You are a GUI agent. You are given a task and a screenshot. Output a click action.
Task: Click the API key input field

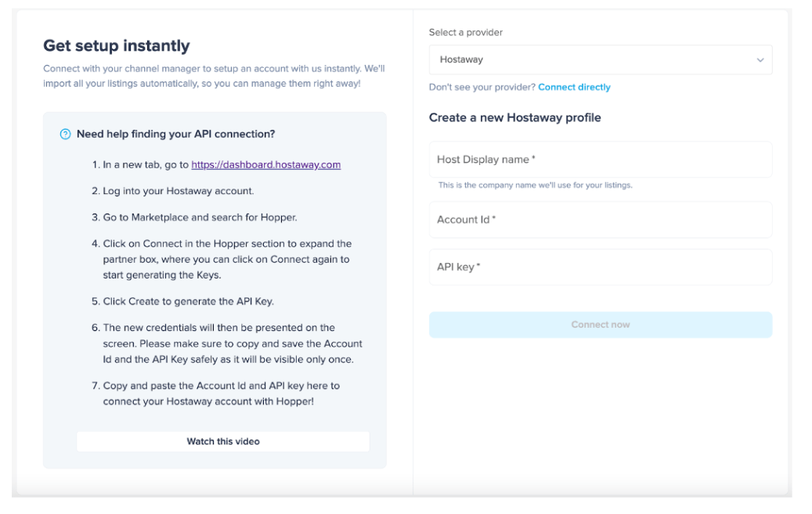(x=600, y=267)
